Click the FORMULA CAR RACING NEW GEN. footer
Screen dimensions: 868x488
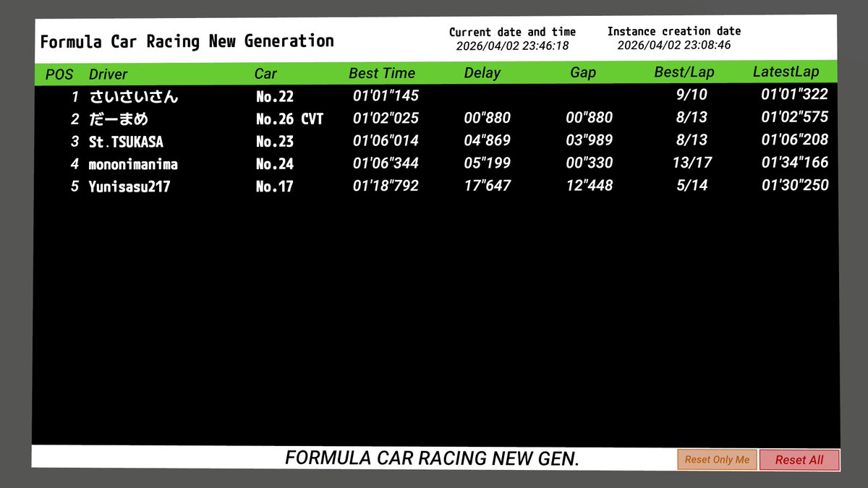click(x=432, y=458)
